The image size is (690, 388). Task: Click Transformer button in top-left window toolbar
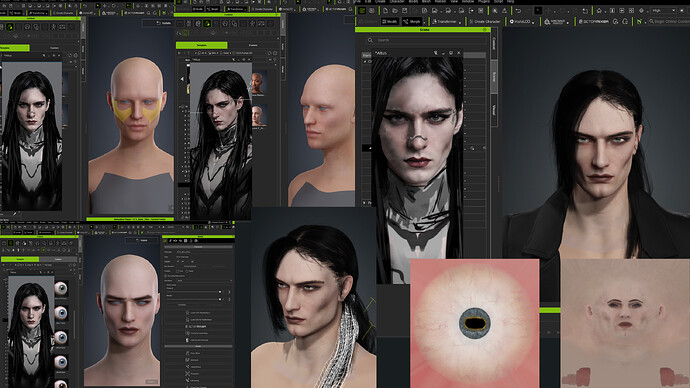point(38,13)
